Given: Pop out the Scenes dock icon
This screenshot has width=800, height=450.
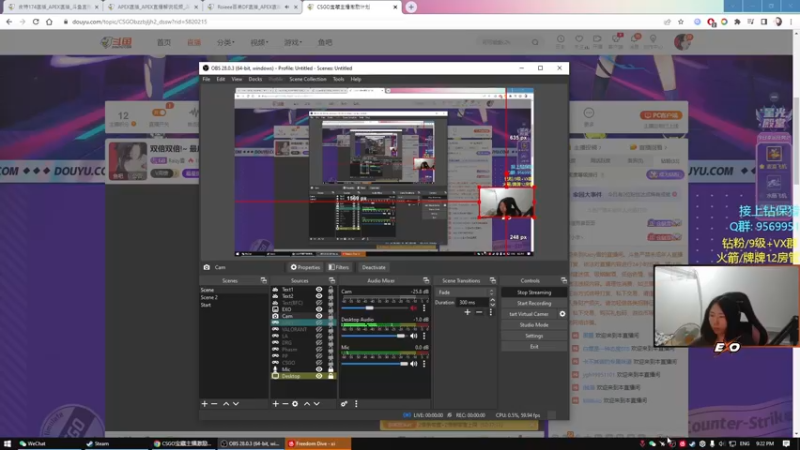Looking at the screenshot, I should 263,281.
